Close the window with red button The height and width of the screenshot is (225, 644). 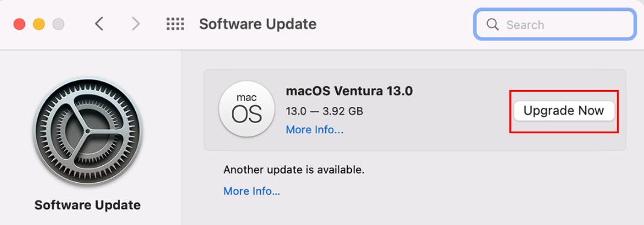click(19, 24)
